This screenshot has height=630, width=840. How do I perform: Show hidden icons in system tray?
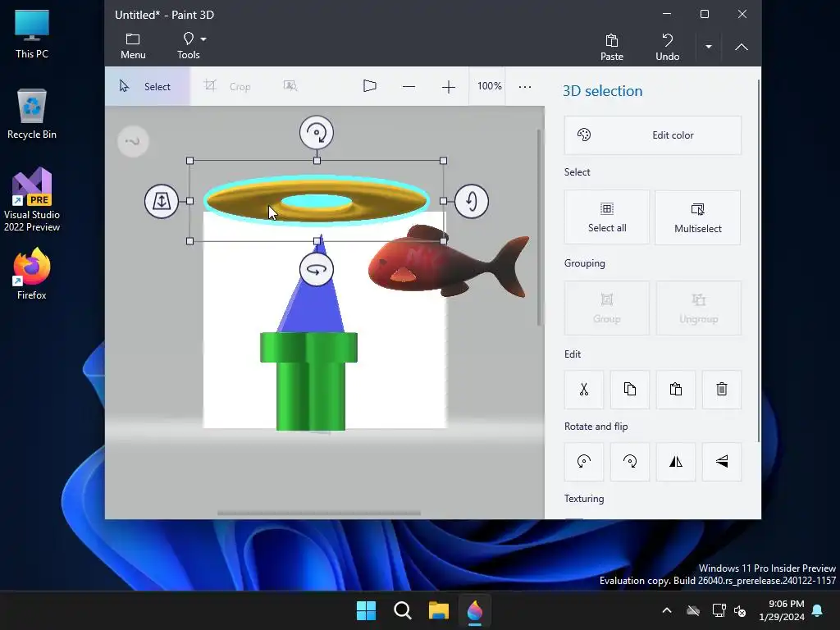pos(666,610)
